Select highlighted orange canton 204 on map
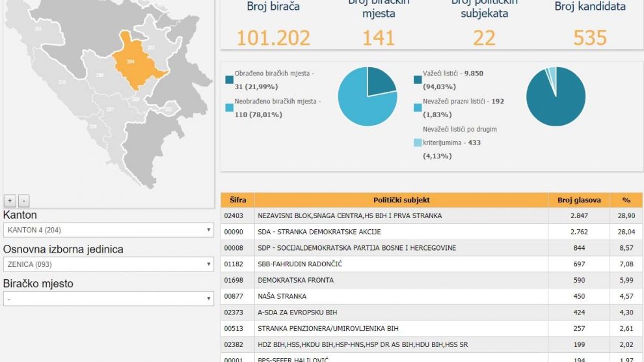644x362 pixels. pyautogui.click(x=132, y=63)
